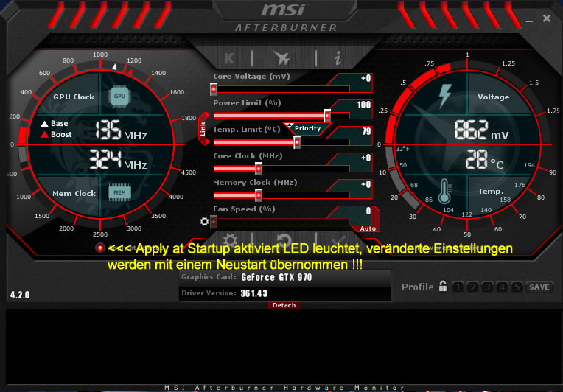
Task: Open the information i icon
Action: 338,57
